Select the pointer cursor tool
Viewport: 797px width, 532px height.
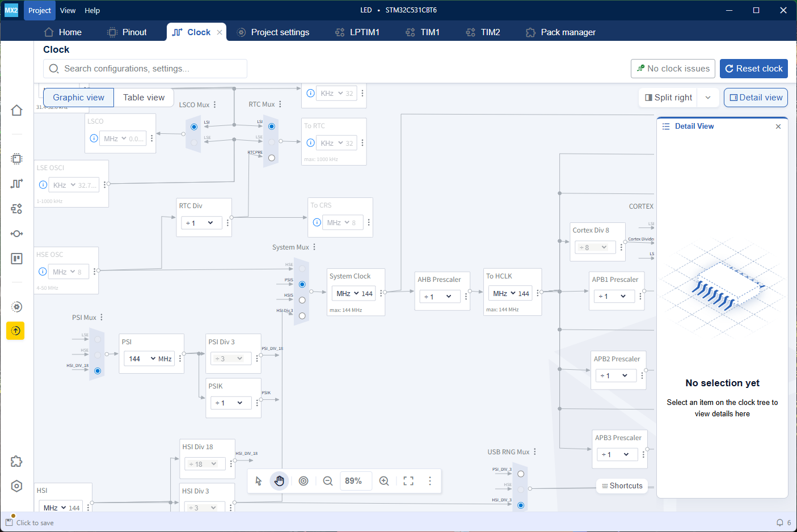coord(259,481)
